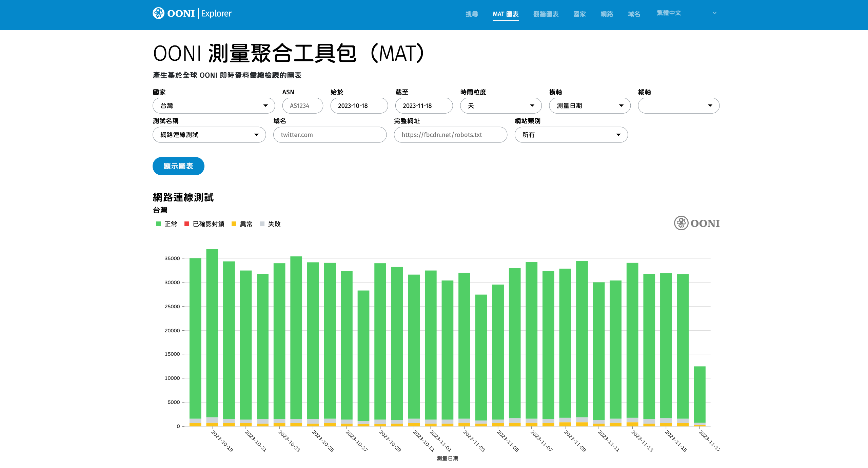Open the 翻牆圖表 navigation item
The image size is (868, 468).
(546, 14)
